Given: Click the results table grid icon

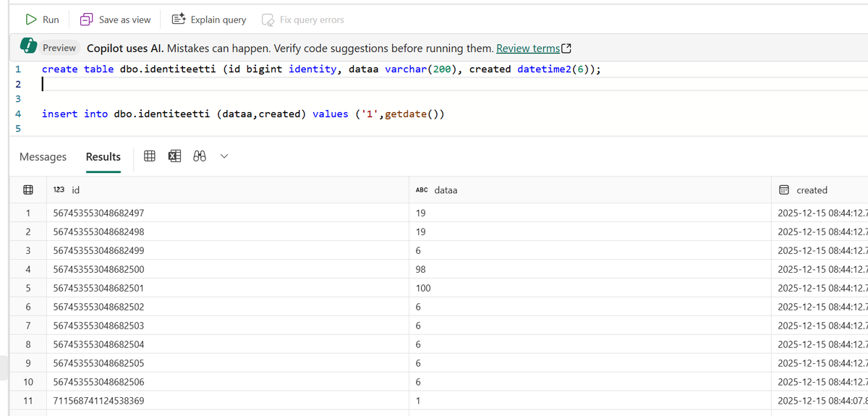Looking at the screenshot, I should [x=150, y=156].
